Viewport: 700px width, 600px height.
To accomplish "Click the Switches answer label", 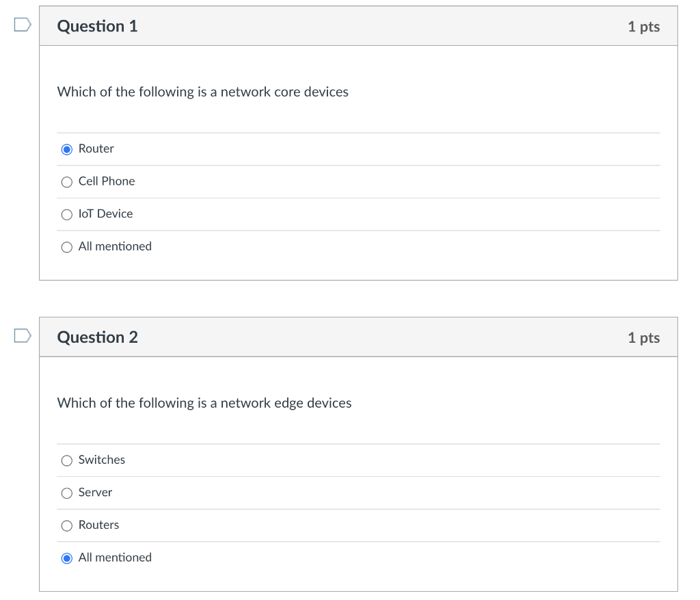I will 102,460.
